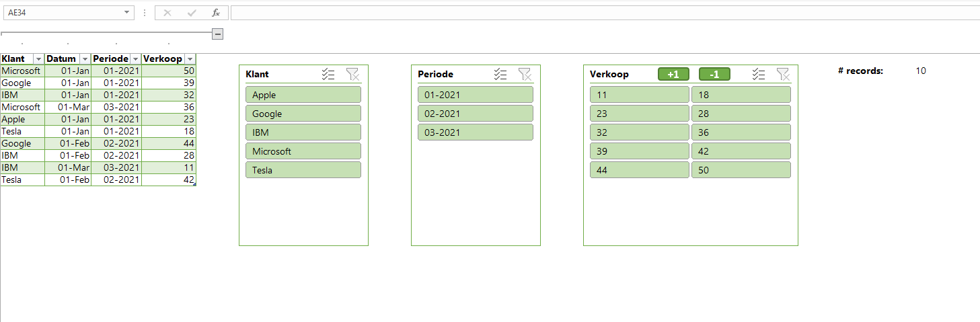
Task: Toggle multi-select in the Klant slicer
Action: click(328, 74)
